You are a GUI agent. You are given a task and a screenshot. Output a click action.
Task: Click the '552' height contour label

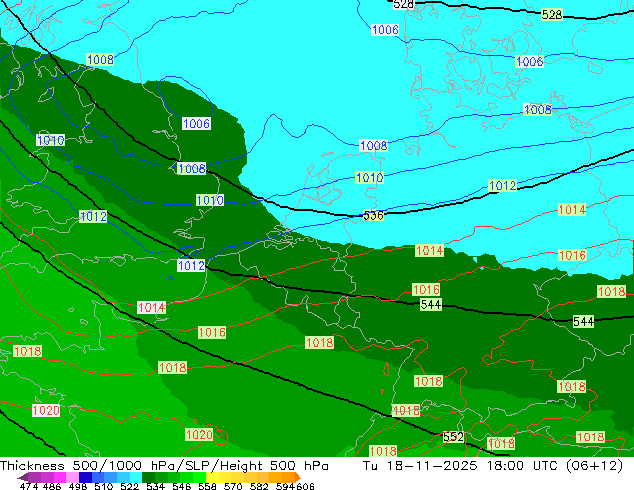coord(453,437)
